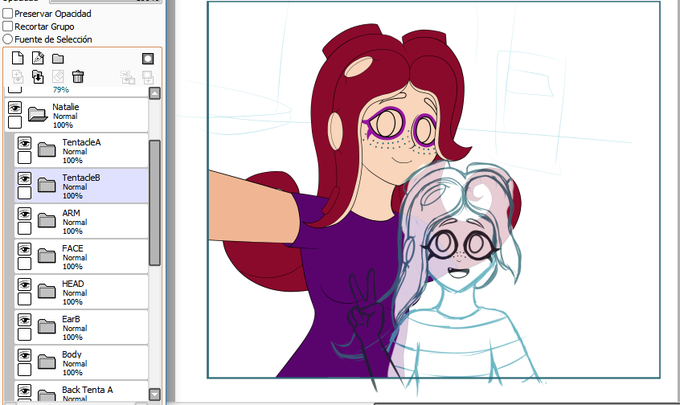Click the Clear Layer eraser icon
Viewport: 680px width, 405px height.
(x=58, y=77)
